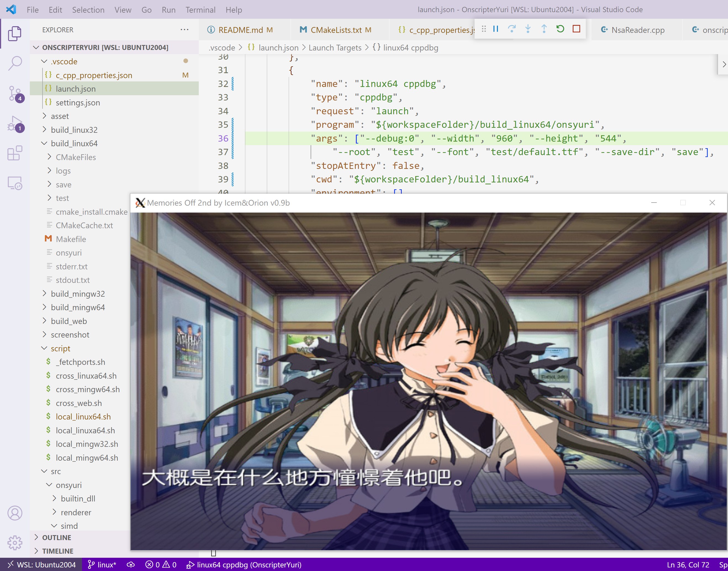Click the WSL: Ubuntu2004 remote indicator
Screen dimensions: 728x571
click(x=41, y=565)
